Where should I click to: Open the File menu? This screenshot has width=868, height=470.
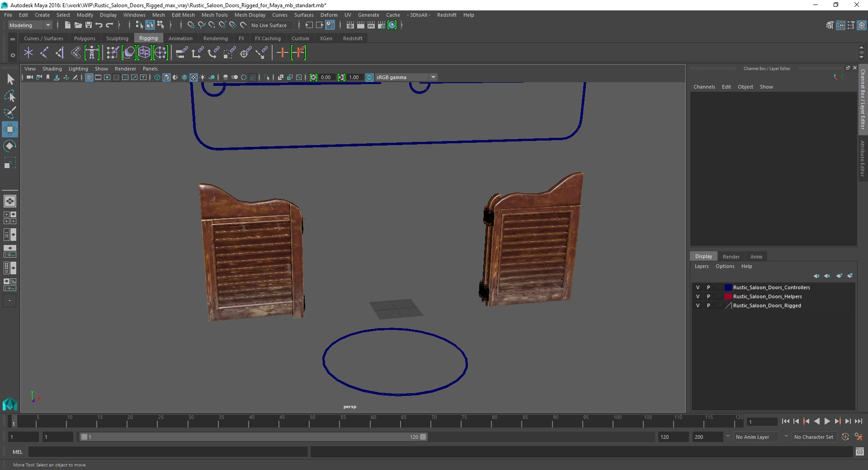8,15
